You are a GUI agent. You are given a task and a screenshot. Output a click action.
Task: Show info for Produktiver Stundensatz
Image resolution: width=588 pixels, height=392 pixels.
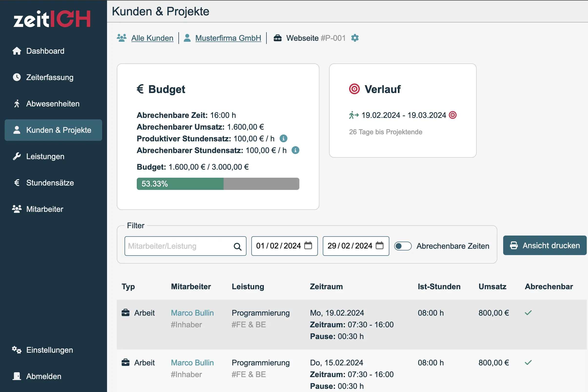tap(283, 138)
